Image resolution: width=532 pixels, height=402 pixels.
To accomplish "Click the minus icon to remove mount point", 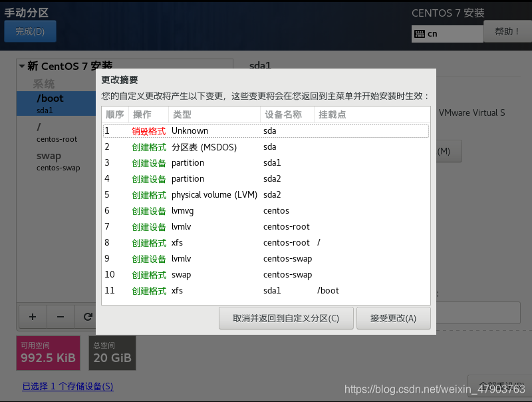I will (61, 317).
